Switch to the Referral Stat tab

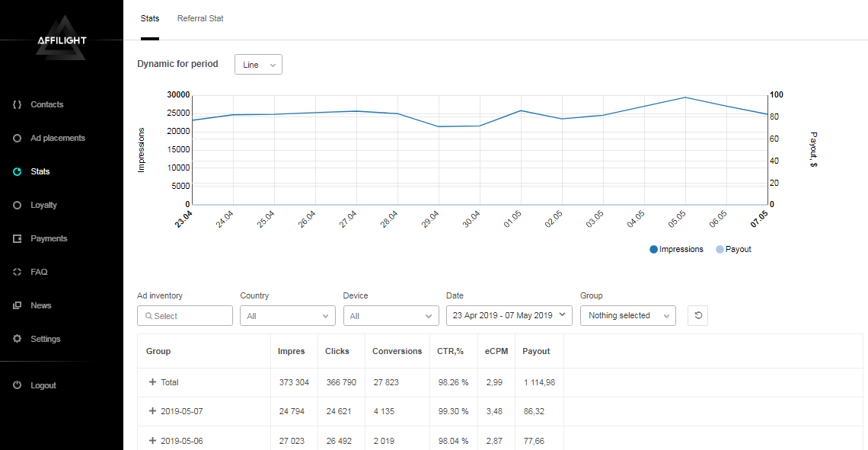click(200, 18)
